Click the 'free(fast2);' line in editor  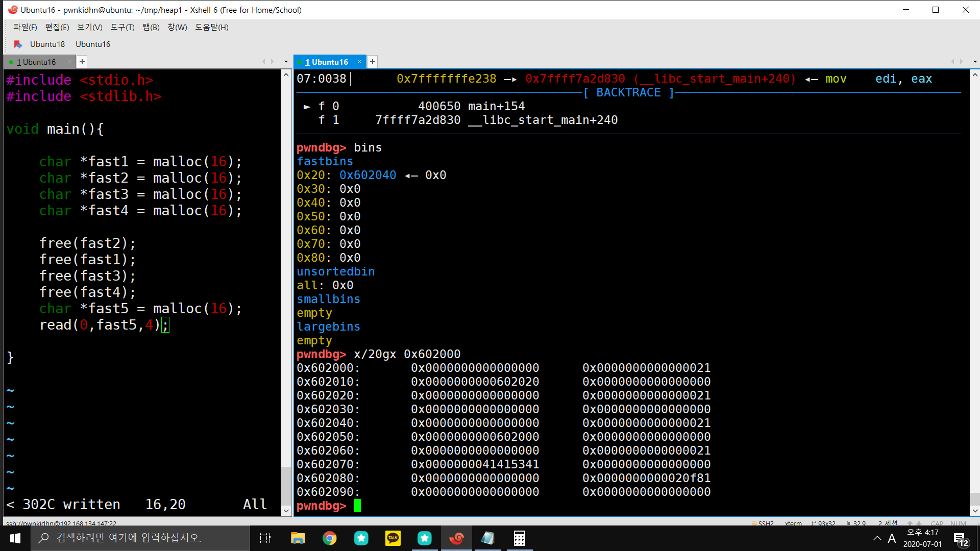(x=88, y=243)
